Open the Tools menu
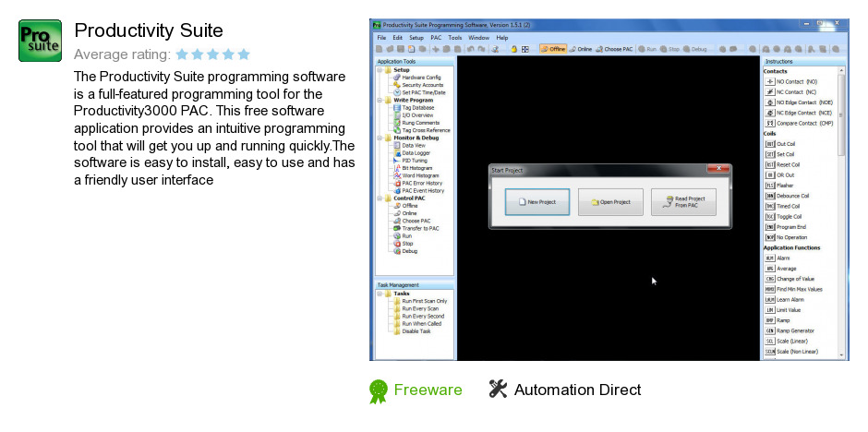This screenshot has height=432, width=868. 455,38
